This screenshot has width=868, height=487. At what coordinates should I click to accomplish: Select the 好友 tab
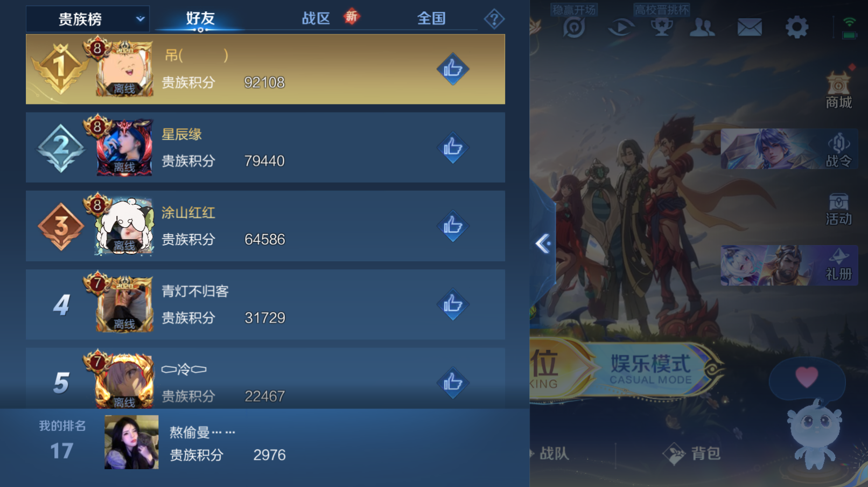tap(200, 18)
